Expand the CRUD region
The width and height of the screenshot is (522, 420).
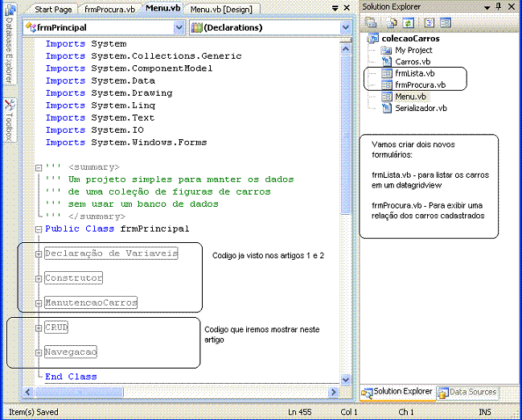click(39, 327)
